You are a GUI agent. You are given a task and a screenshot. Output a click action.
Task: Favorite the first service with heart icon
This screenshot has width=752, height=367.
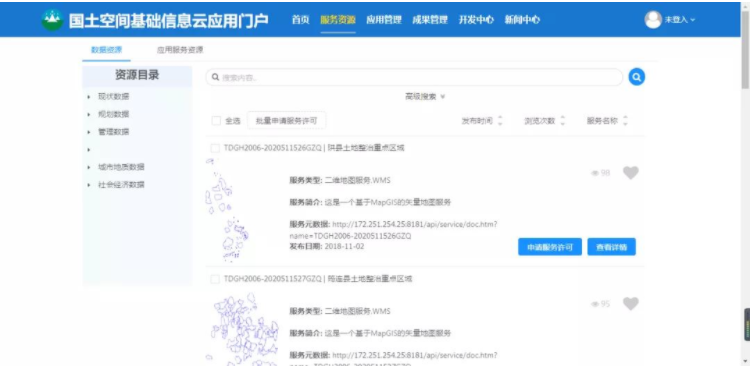point(631,173)
